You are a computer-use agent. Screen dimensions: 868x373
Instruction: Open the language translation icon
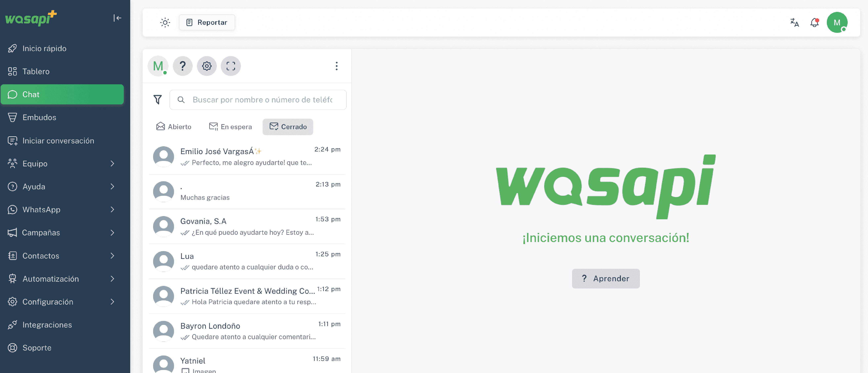(x=794, y=23)
